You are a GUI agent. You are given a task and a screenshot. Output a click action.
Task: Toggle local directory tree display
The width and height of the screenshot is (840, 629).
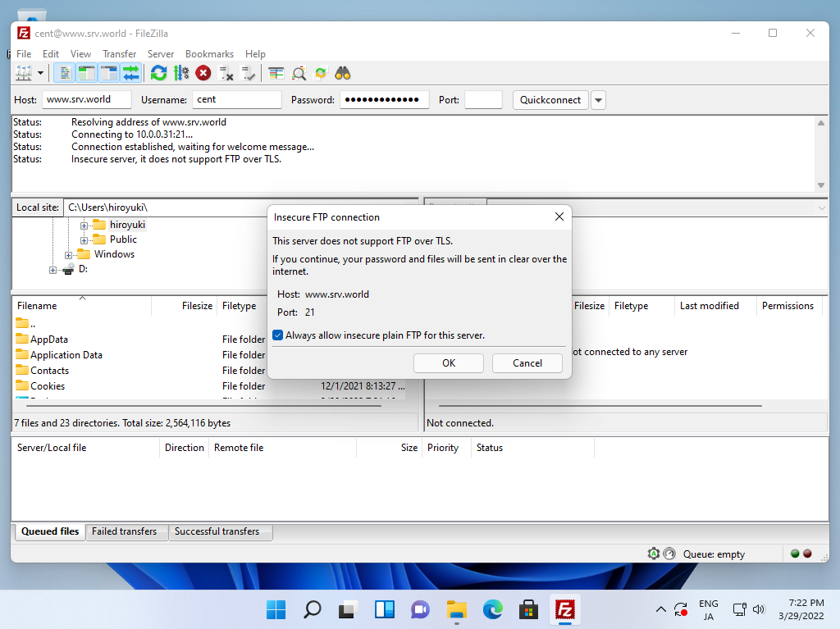(87, 73)
